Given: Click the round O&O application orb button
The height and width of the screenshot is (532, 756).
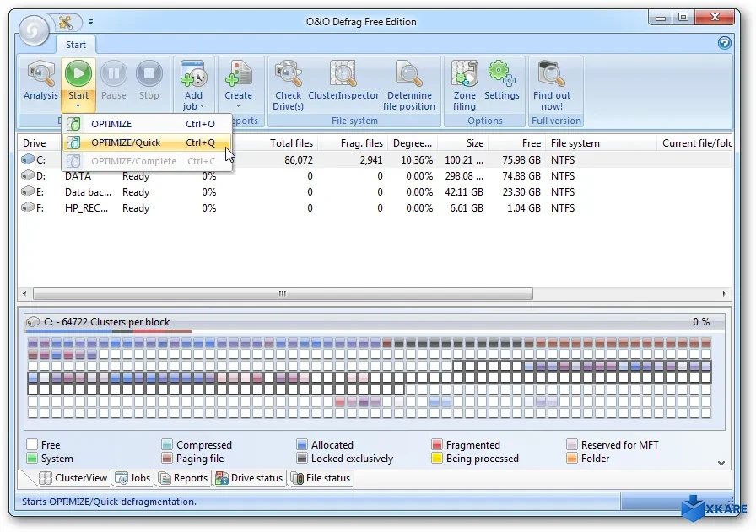Looking at the screenshot, I should tap(34, 30).
